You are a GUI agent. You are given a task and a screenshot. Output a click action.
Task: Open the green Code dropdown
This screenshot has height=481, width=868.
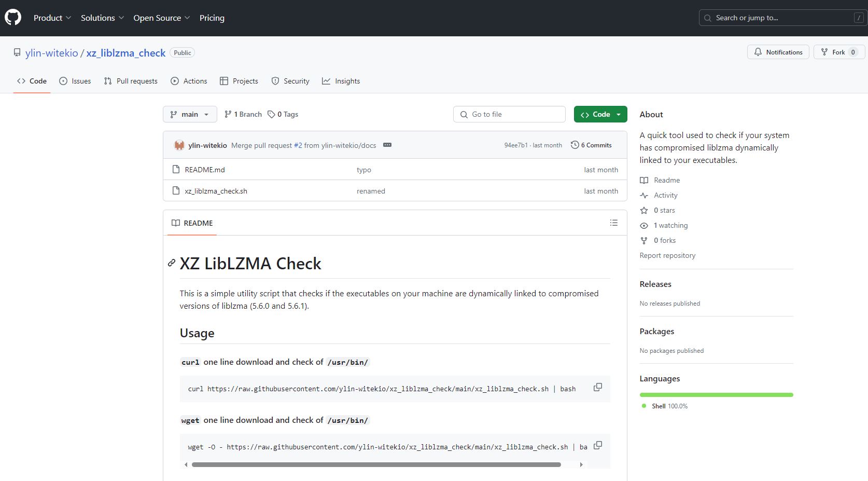click(600, 114)
